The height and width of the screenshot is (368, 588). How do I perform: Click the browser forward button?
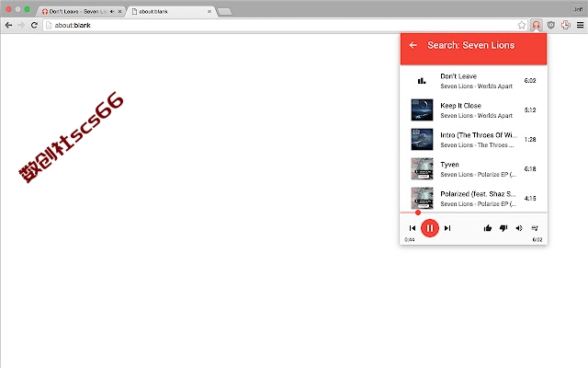21,25
